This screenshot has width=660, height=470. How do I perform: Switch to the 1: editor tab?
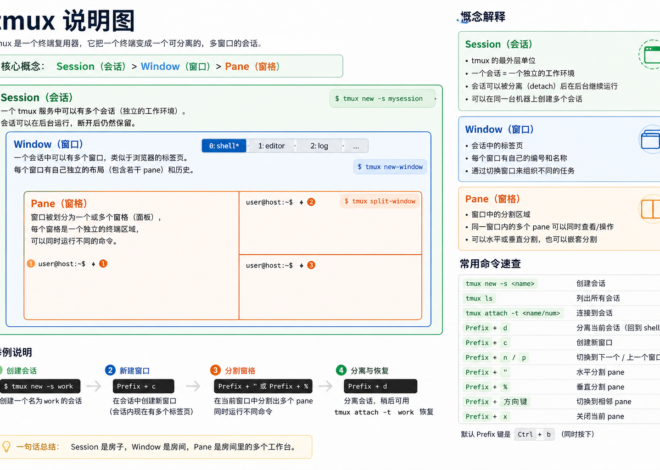pos(271,146)
